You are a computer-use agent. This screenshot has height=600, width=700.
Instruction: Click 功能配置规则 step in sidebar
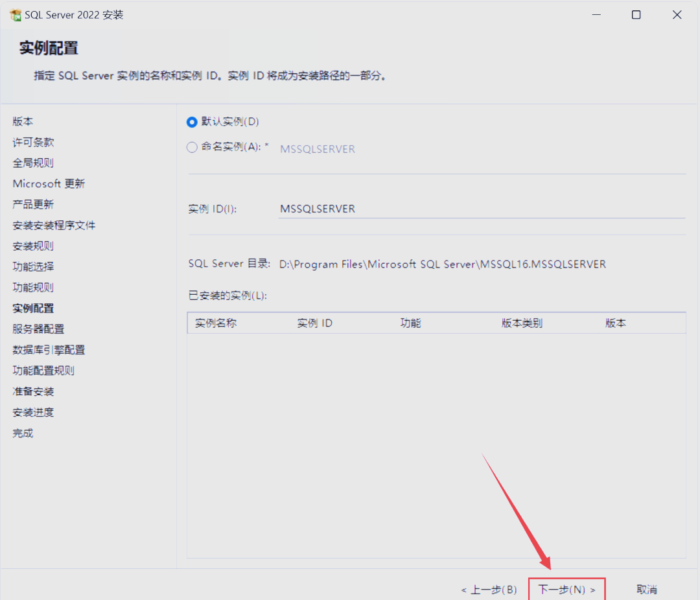(43, 371)
